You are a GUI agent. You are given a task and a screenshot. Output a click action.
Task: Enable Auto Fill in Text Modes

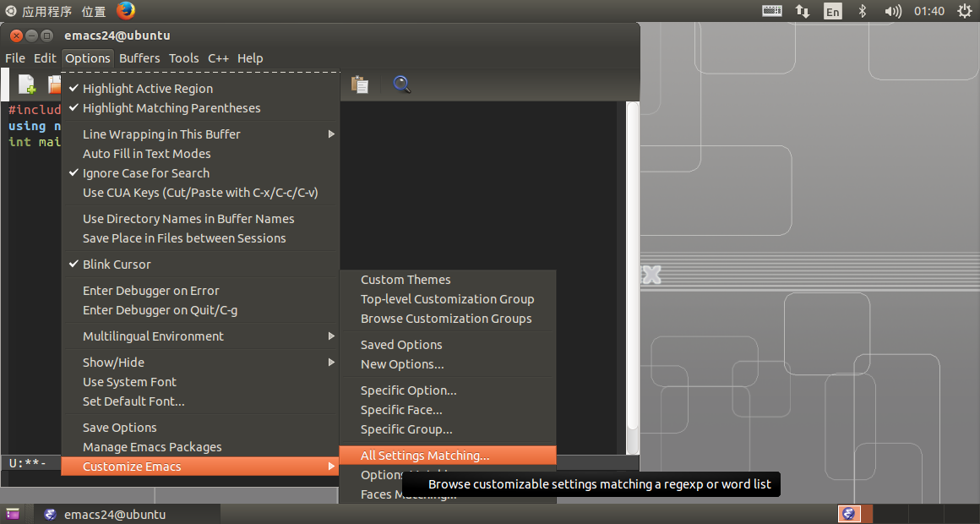click(200, 154)
